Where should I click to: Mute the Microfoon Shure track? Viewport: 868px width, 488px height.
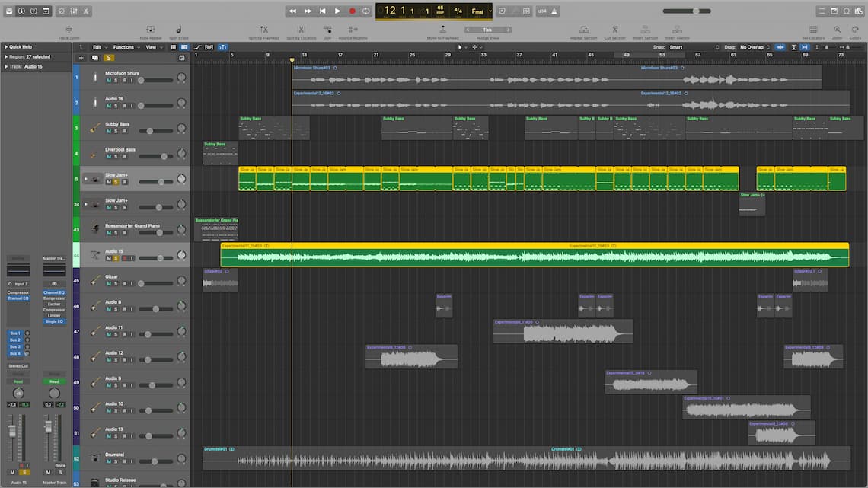pyautogui.click(x=108, y=80)
